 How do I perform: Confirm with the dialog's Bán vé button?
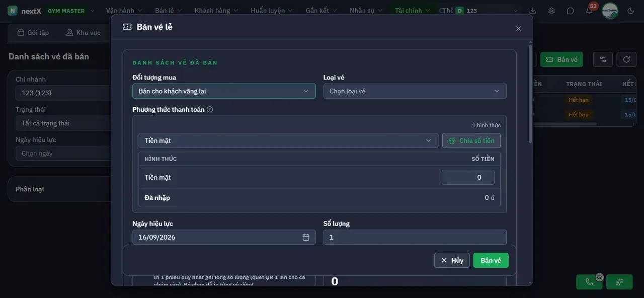(491, 260)
